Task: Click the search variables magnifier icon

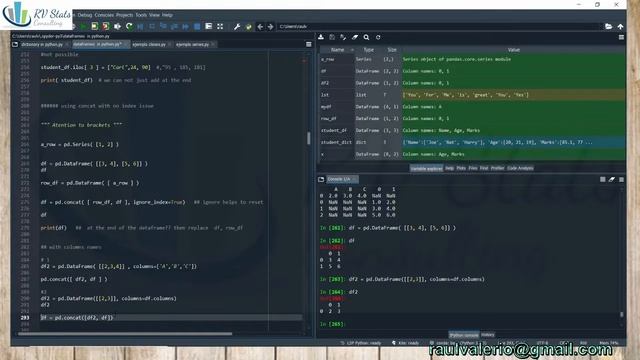Action: 366,37
